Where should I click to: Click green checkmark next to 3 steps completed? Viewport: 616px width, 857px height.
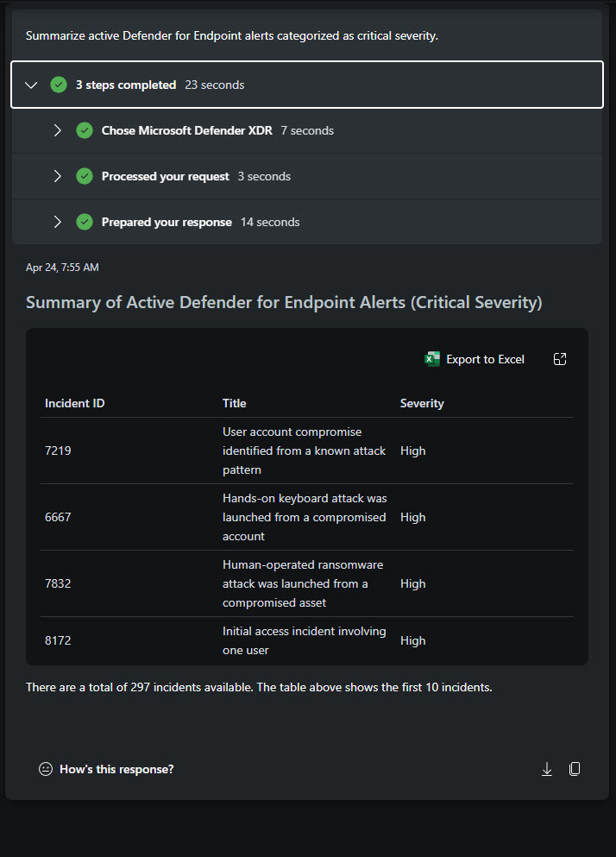click(59, 85)
